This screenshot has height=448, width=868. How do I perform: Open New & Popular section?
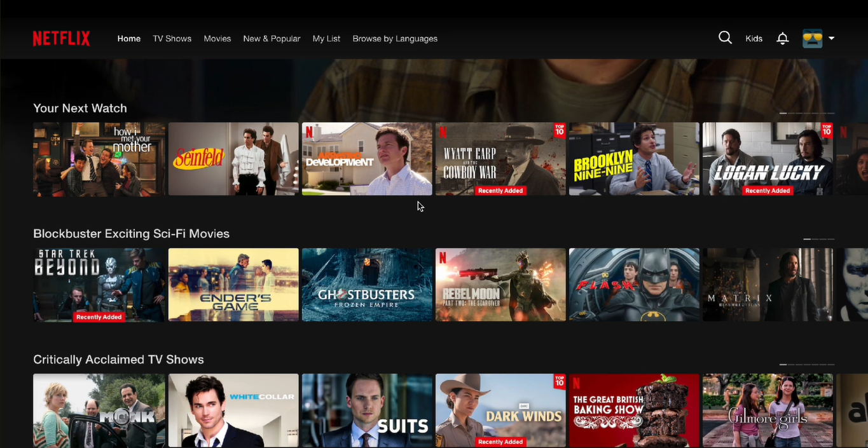(x=272, y=38)
